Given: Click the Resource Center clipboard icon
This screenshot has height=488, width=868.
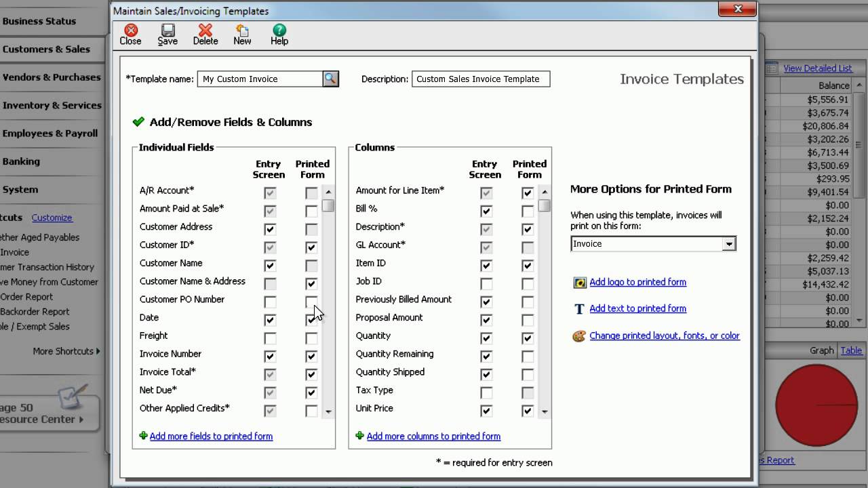Looking at the screenshot, I should (73, 398).
